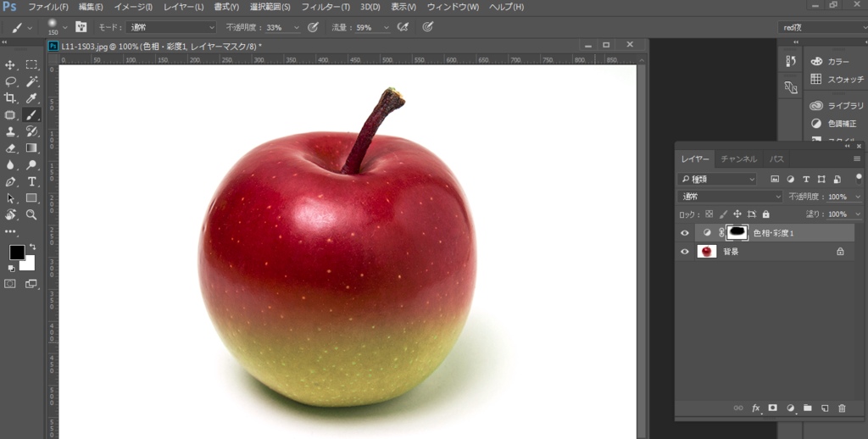Select the Rectangular Marquee tool
This screenshot has width=868, height=439.
click(31, 64)
